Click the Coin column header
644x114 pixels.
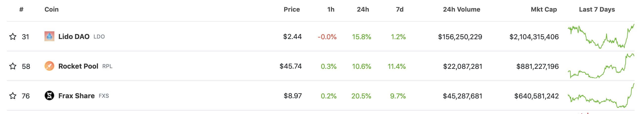(51, 9)
